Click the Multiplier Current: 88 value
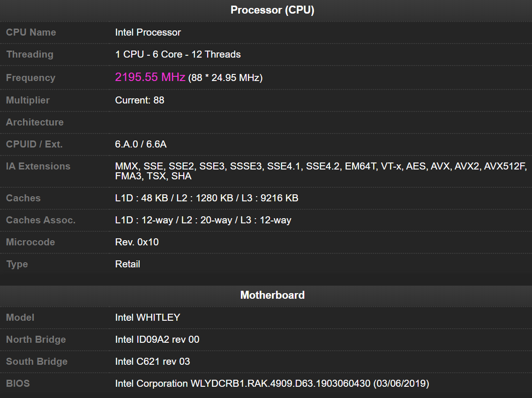This screenshot has height=398, width=532. point(140,100)
